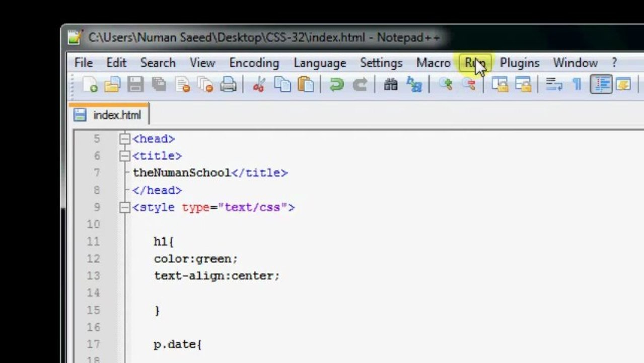Viewport: 644px width, 363px height.
Task: Click the p.date{ selector on line 17
Action: 178,344
